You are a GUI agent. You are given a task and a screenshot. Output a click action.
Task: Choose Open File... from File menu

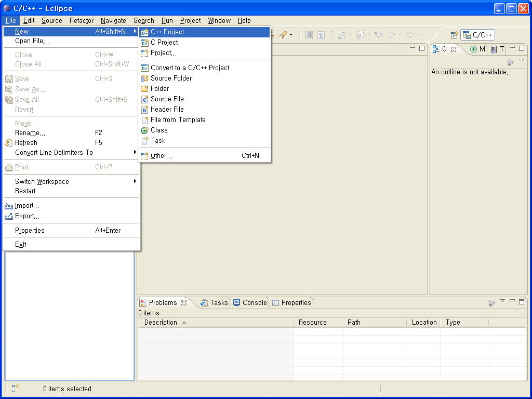point(71,41)
